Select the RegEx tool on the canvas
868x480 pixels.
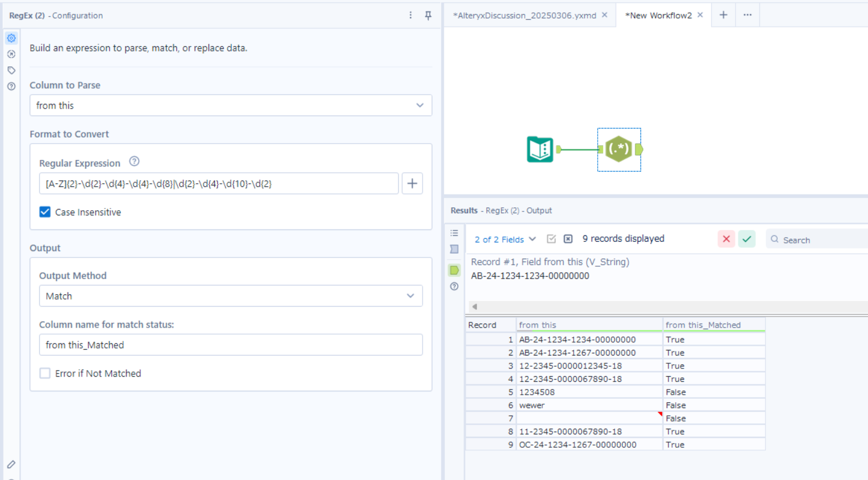619,149
